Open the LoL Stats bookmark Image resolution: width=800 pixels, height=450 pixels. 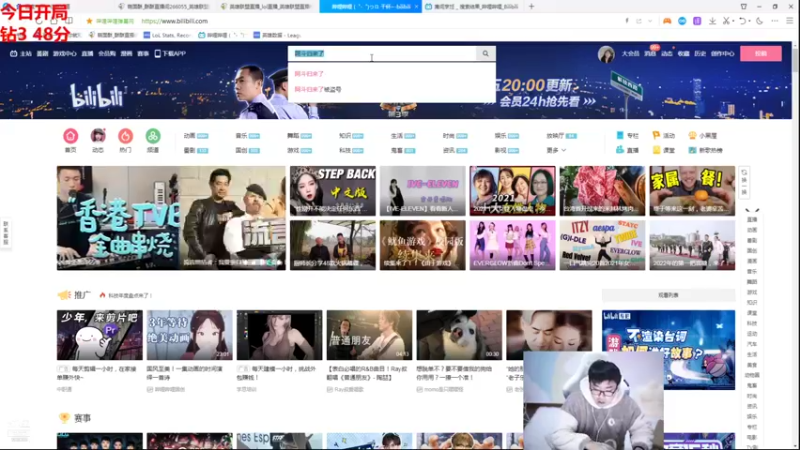167,35
